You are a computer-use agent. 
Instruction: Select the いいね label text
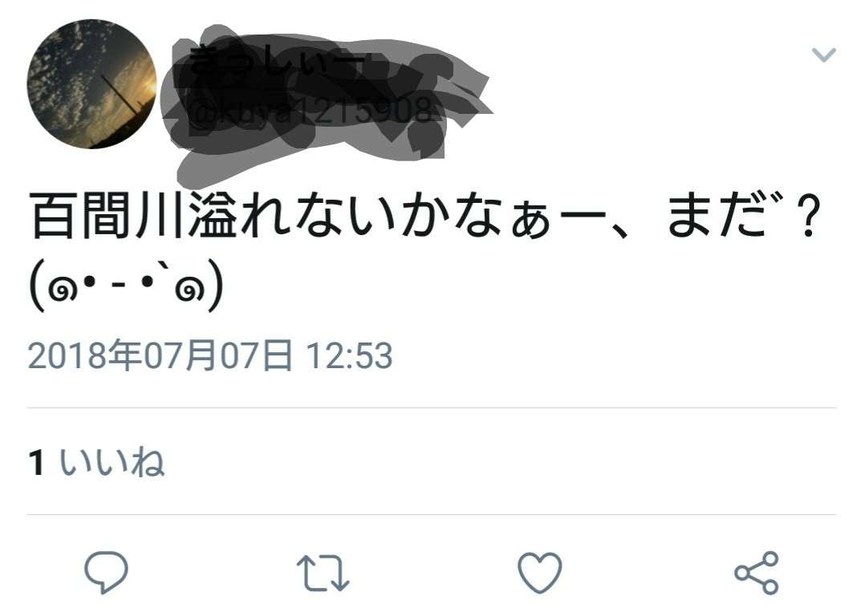tap(112, 462)
